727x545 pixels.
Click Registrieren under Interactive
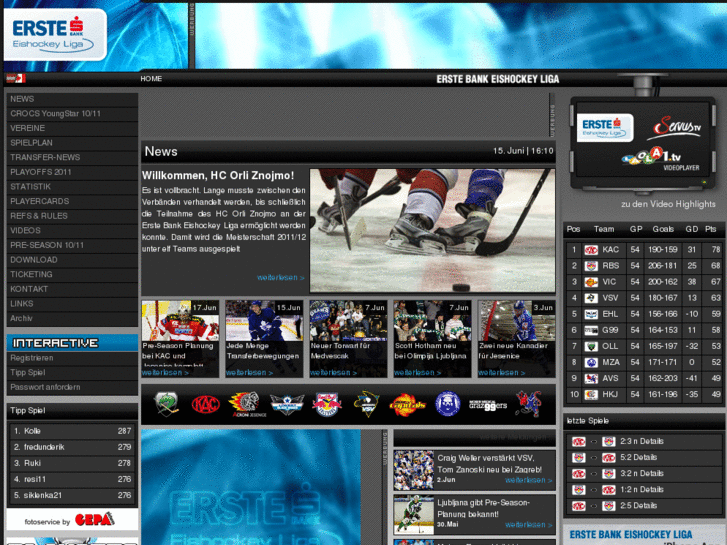pyautogui.click(x=32, y=358)
